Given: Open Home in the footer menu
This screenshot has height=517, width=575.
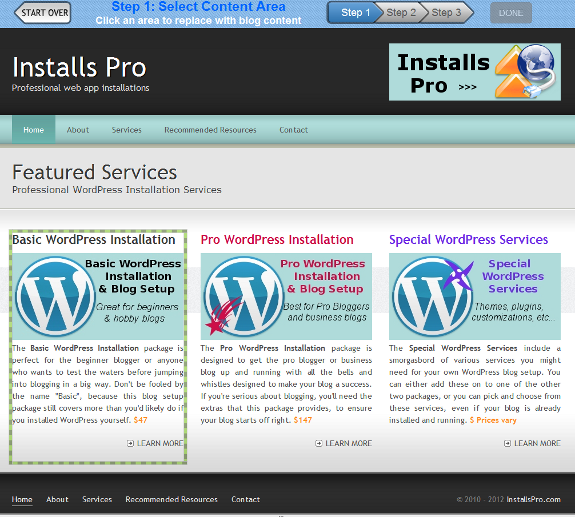Looking at the screenshot, I should pos(22,499).
